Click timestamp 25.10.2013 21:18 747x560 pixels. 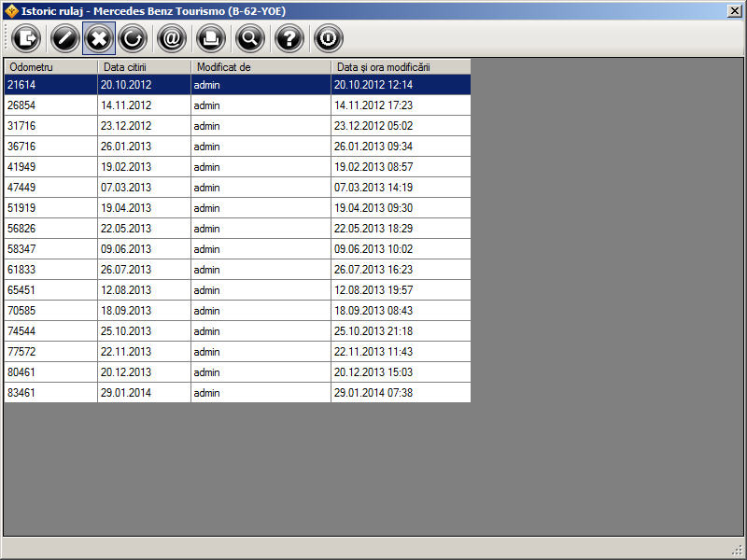point(373,331)
